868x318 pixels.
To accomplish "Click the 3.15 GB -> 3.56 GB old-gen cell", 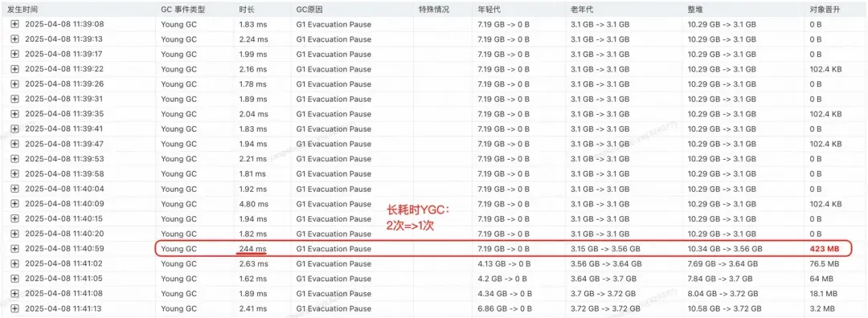I will tap(606, 249).
